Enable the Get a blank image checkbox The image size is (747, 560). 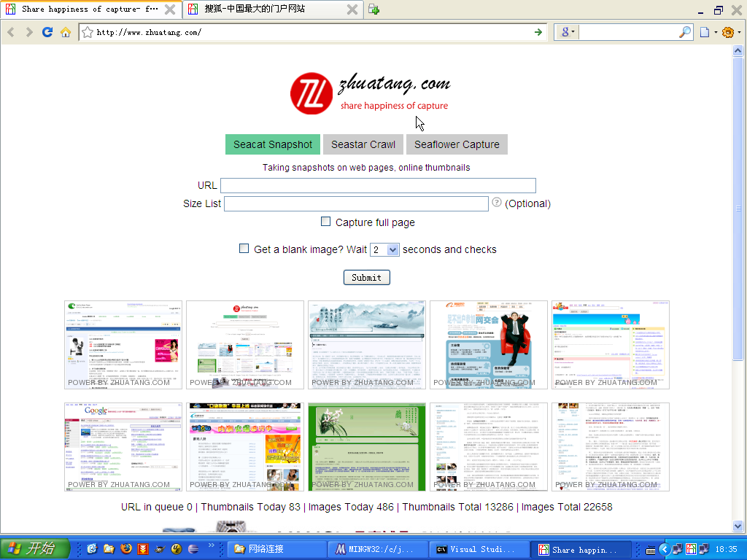click(244, 249)
